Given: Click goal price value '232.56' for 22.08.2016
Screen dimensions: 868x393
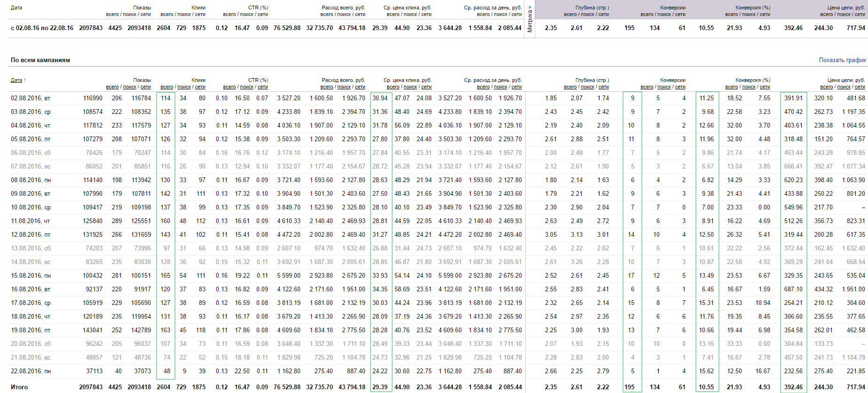Looking at the screenshot, I should click(793, 371).
